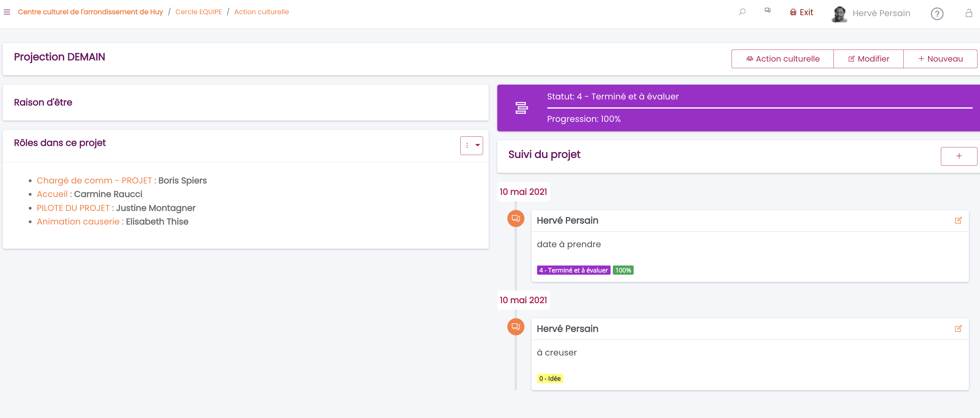
Task: Click the Action culturelle button
Action: pyautogui.click(x=782, y=59)
